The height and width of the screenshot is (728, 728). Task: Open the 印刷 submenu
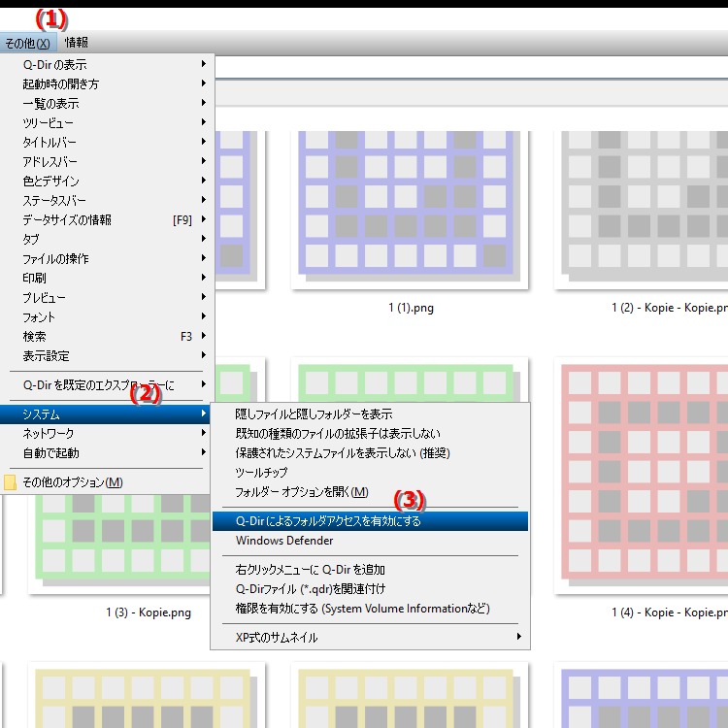click(x=107, y=278)
